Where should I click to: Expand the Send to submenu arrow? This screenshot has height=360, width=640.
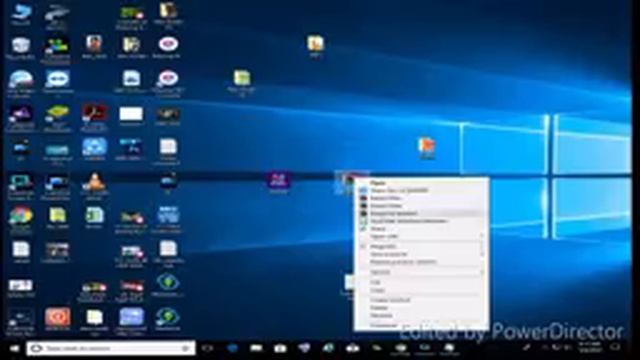click(482, 272)
